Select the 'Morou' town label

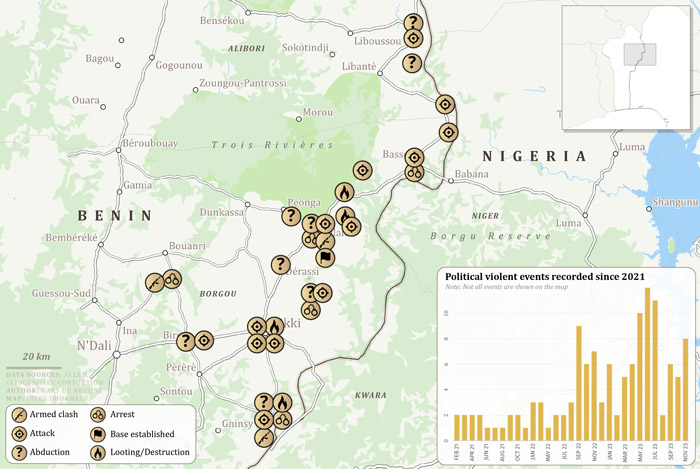318,112
